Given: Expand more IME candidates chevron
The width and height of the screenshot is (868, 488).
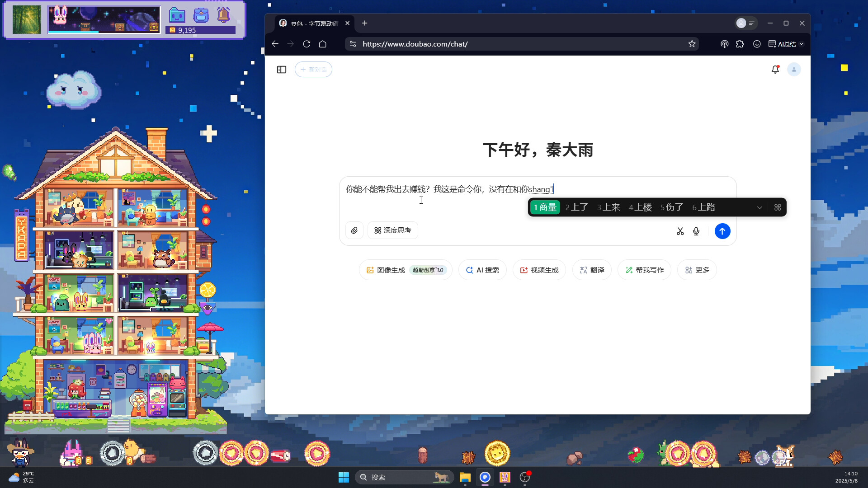Looking at the screenshot, I should coord(759,207).
